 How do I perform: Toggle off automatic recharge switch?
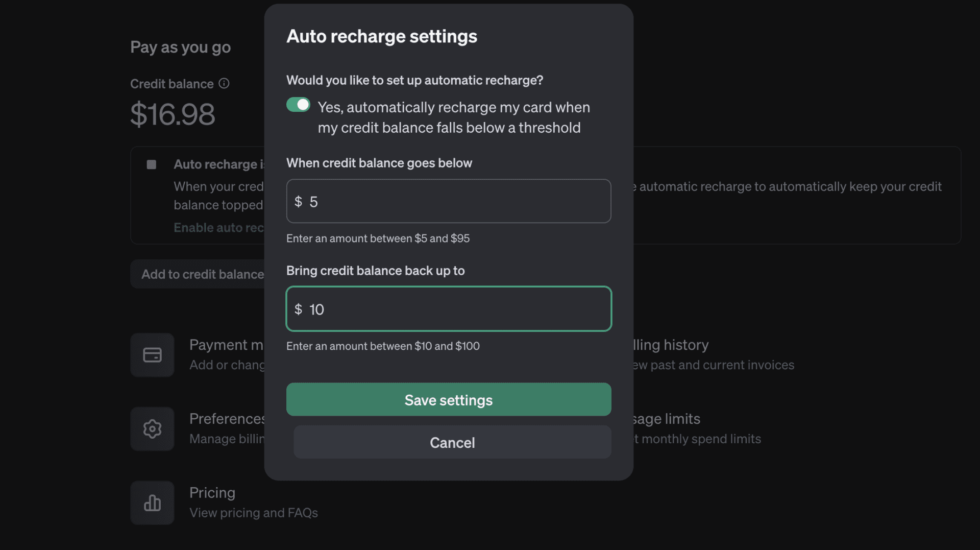coord(298,105)
